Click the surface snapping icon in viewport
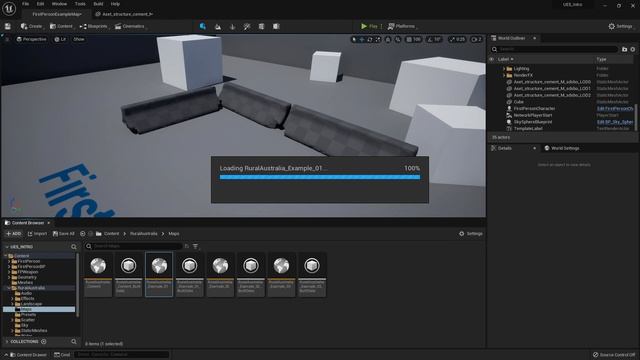 point(398,40)
